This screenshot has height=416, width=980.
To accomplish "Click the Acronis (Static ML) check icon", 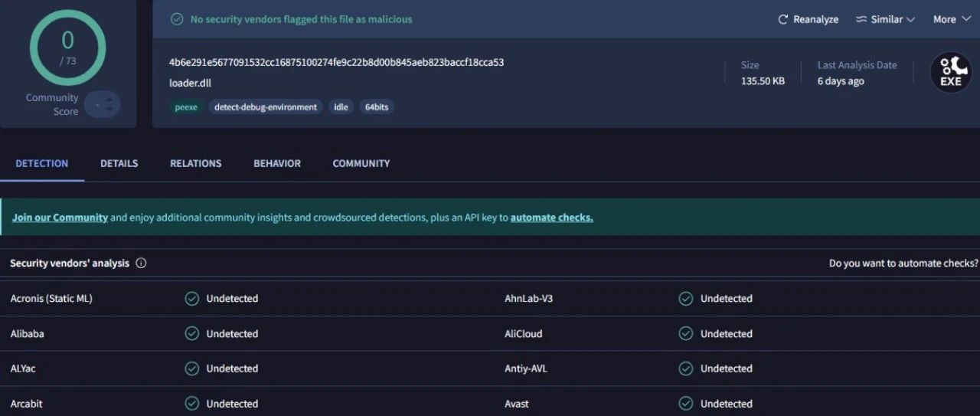I will pos(192,299).
